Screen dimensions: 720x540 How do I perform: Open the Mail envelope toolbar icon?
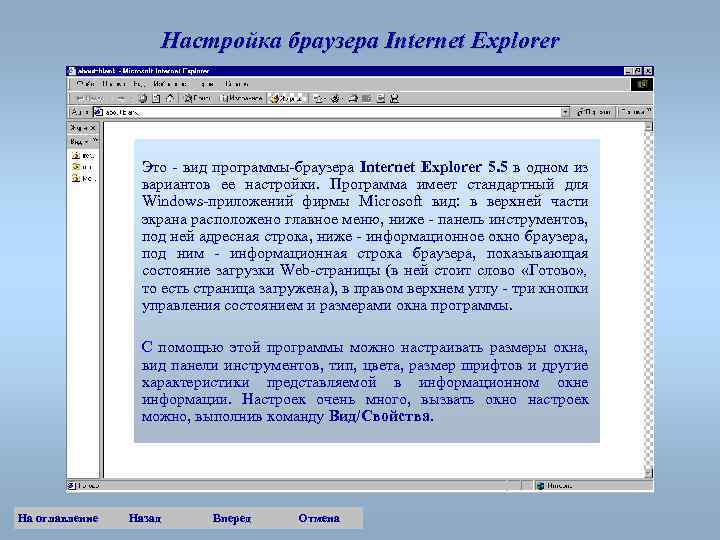[318, 98]
